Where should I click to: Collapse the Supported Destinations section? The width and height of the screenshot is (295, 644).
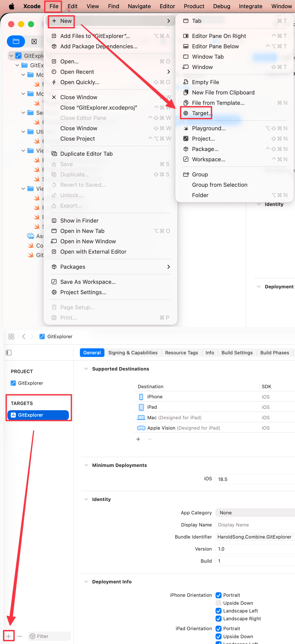click(86, 369)
